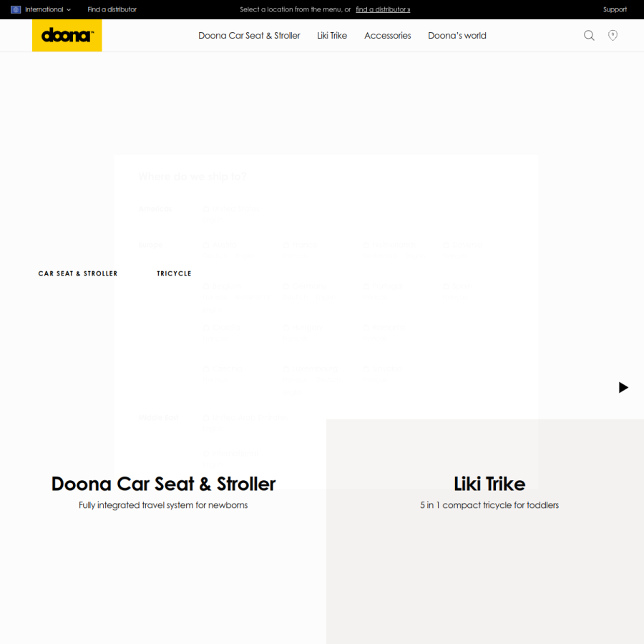This screenshot has width=644, height=644.
Task: Click the Liki Trike heading
Action: (x=489, y=484)
